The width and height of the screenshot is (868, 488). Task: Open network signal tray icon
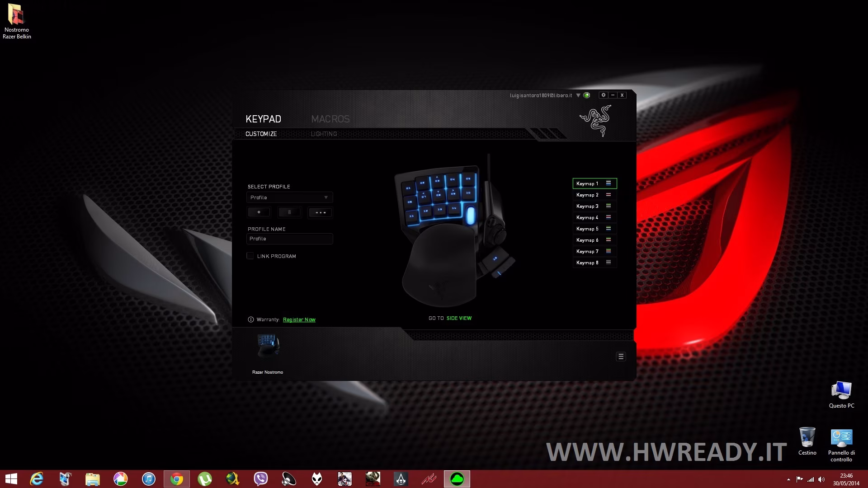coord(811,479)
